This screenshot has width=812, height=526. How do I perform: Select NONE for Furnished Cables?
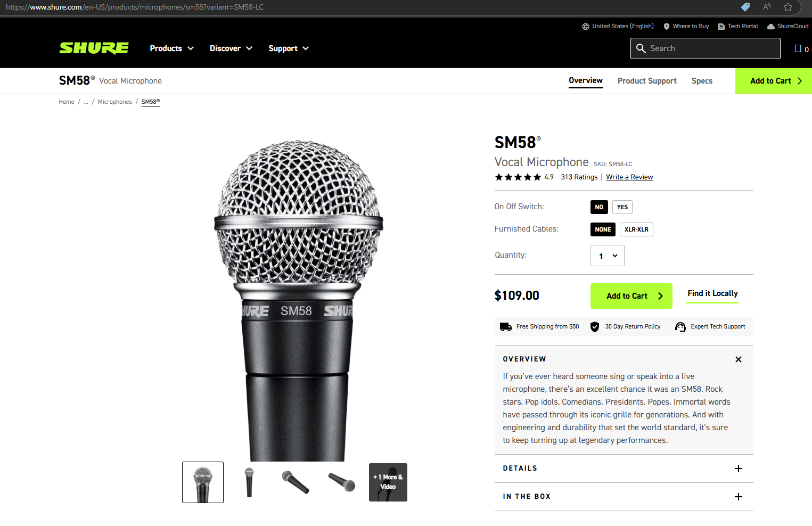point(603,229)
